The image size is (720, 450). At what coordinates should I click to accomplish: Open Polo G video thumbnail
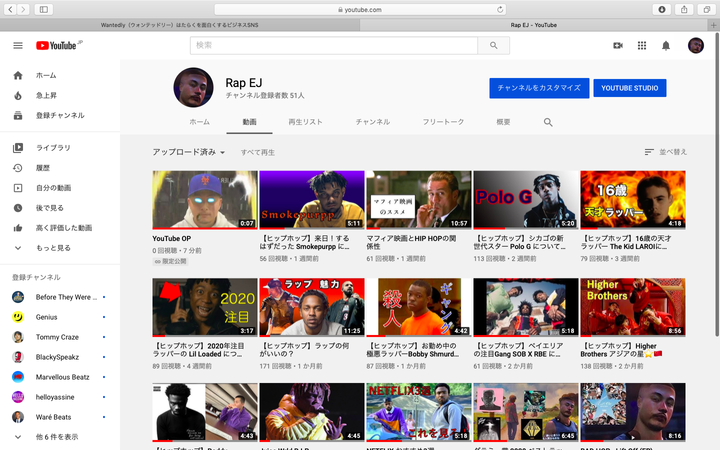click(x=526, y=200)
